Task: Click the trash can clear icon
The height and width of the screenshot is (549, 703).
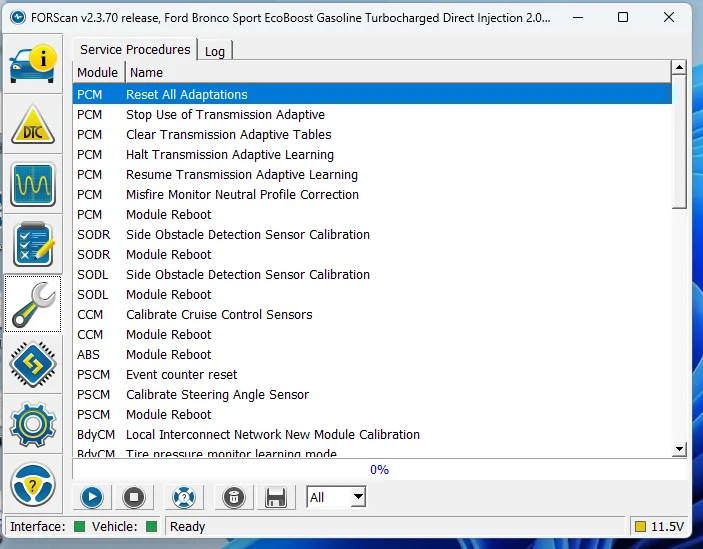Action: point(232,497)
